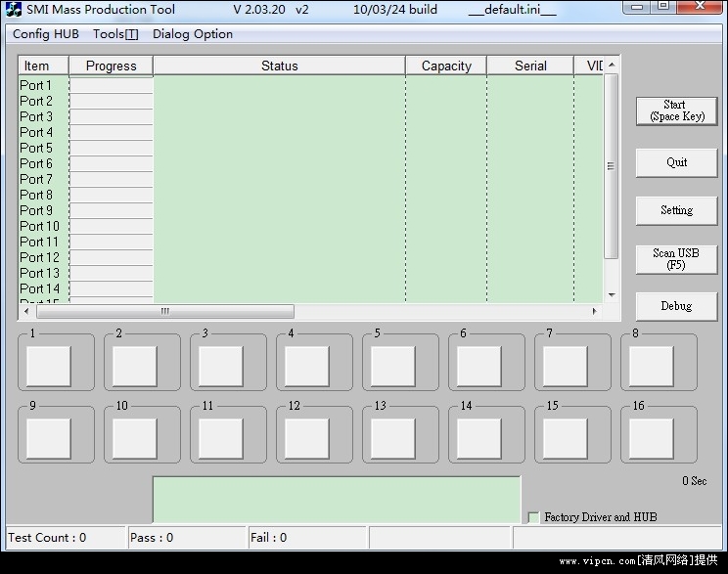The height and width of the screenshot is (574, 728).
Task: Select the Port 14 row
Action: [x=310, y=288]
